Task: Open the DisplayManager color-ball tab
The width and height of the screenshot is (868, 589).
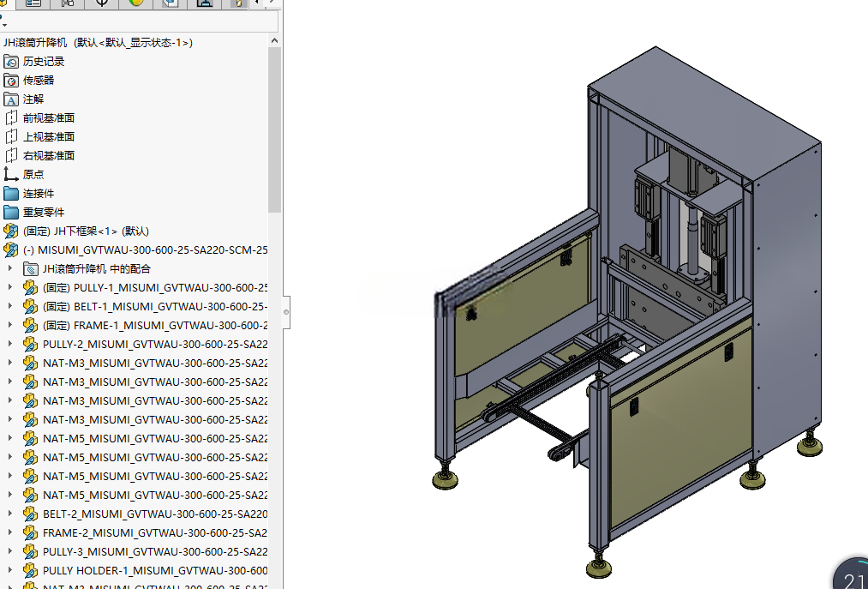Action: [135, 4]
